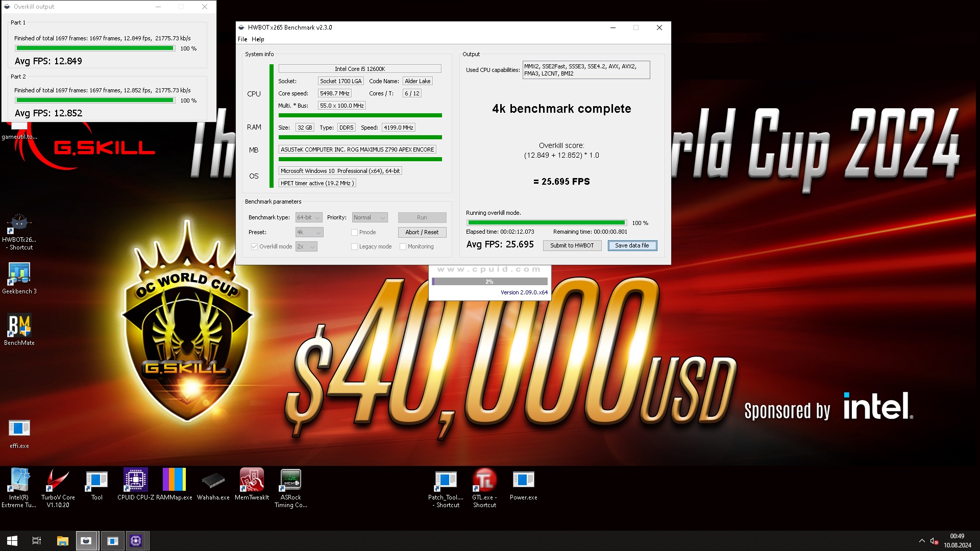
Task: Open the Priority Normal dropdown
Action: (x=370, y=217)
